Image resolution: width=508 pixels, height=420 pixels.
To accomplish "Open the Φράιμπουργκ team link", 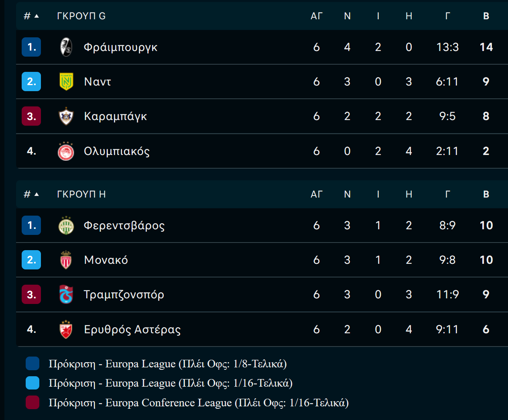I will (120, 47).
